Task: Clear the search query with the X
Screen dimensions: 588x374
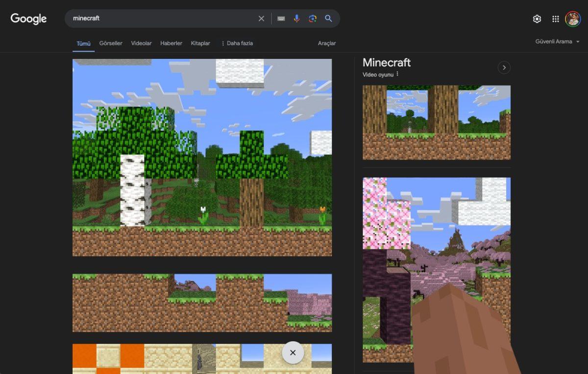Action: (261, 18)
